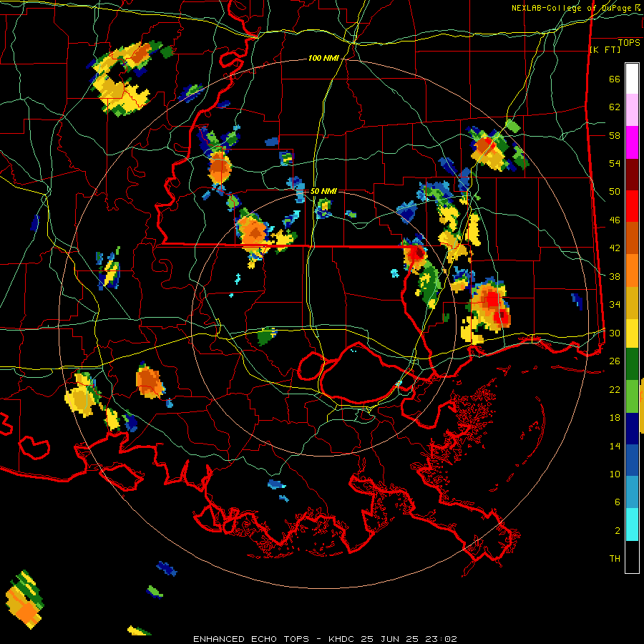Click the 23:02 timestamp in the caption
The width and height of the screenshot is (644, 644).
click(x=440, y=639)
